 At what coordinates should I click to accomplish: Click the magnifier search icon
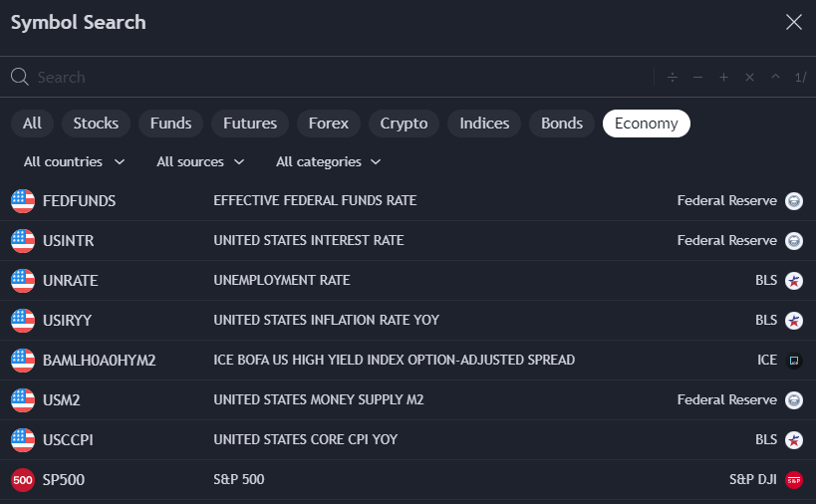[19, 78]
